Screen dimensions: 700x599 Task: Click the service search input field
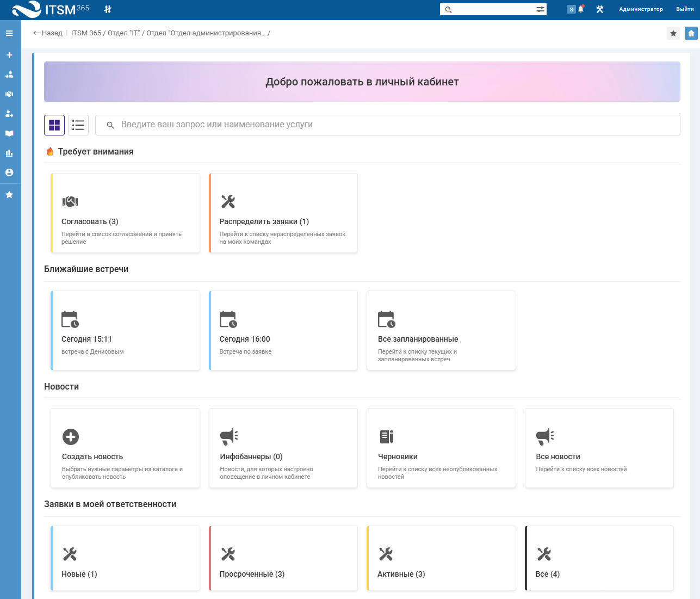click(x=387, y=125)
